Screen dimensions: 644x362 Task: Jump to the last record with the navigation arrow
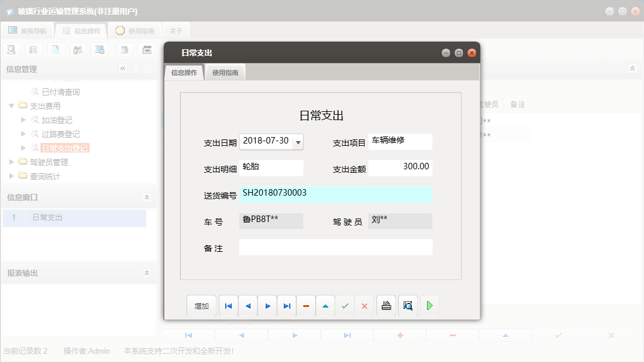point(287,305)
